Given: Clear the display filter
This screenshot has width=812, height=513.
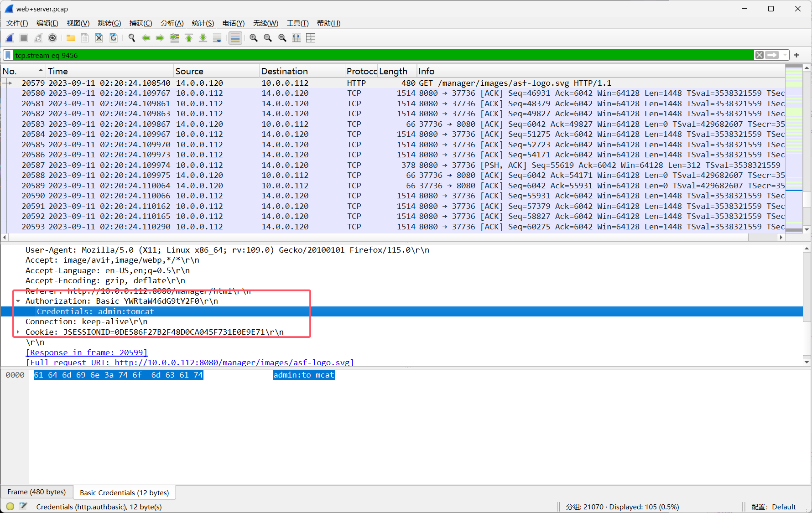Looking at the screenshot, I should 760,55.
